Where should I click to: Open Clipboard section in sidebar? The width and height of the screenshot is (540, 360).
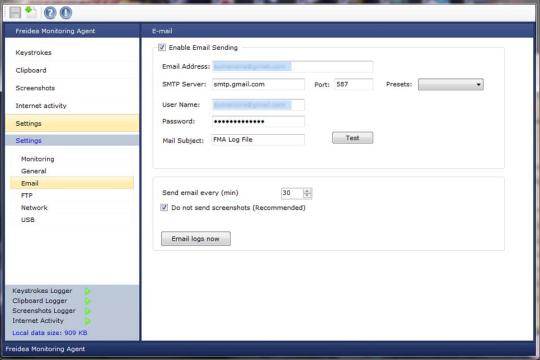72,70
